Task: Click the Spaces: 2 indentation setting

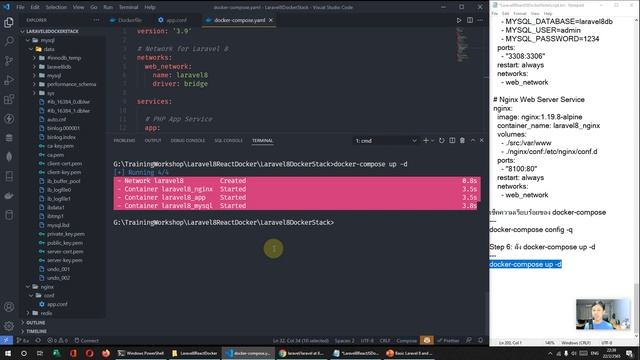Action: tap(345, 340)
